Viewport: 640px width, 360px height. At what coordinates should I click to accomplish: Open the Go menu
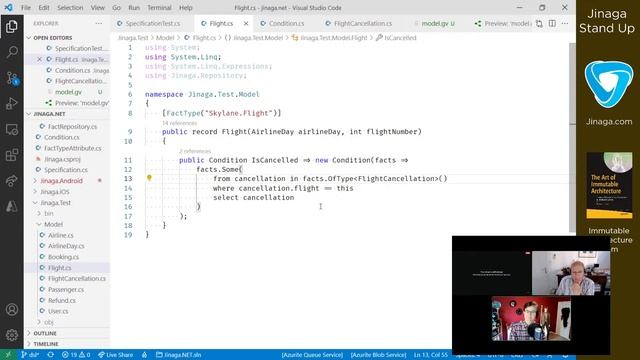pyautogui.click(x=116, y=8)
